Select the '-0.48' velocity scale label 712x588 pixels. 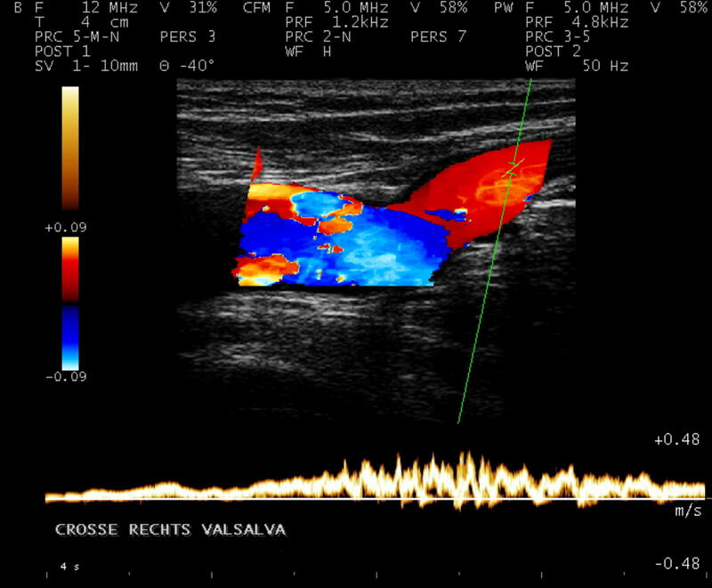point(677,563)
